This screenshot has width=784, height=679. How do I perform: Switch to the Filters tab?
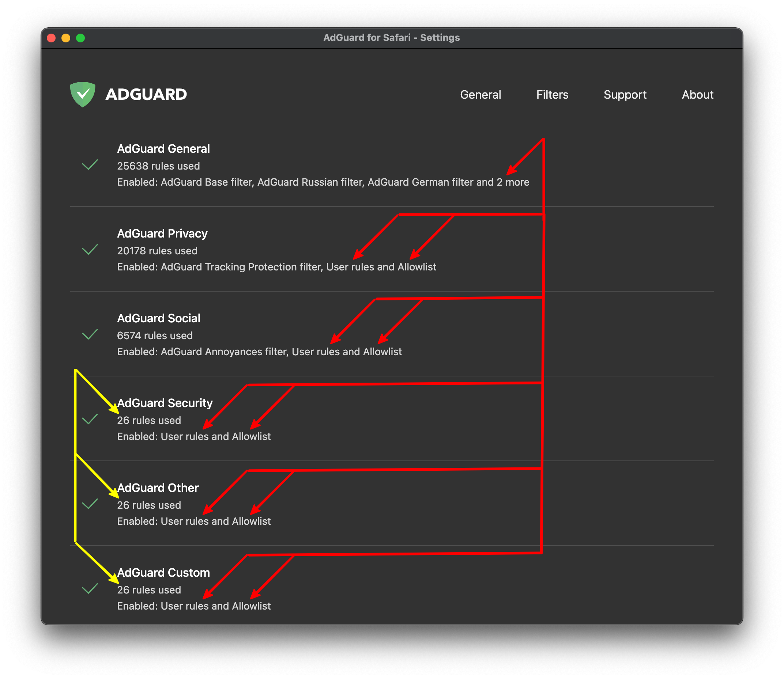(x=553, y=95)
